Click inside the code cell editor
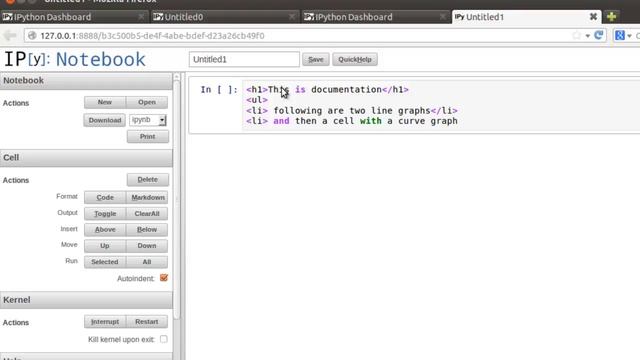The image size is (640, 360). tap(441, 105)
